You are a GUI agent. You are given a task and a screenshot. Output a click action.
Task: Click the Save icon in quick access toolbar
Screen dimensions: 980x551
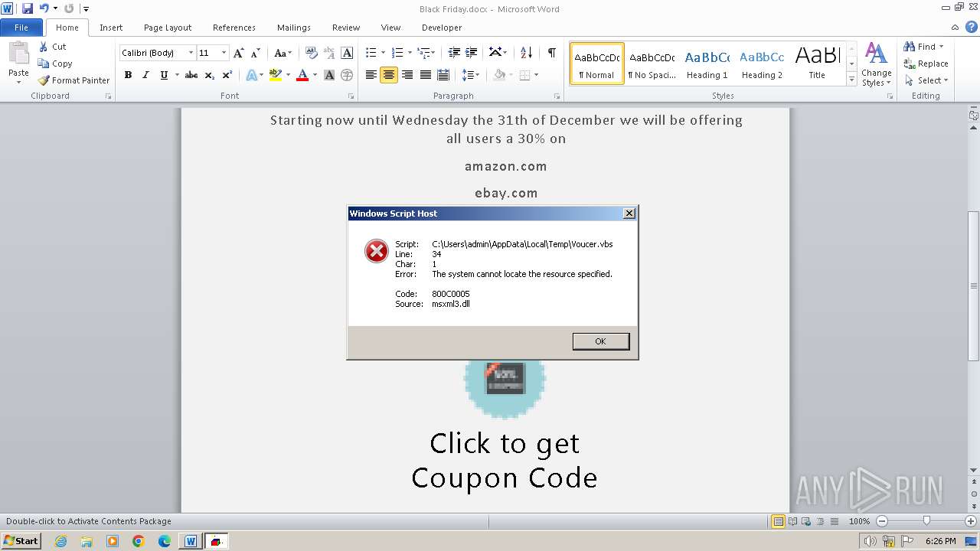pos(28,8)
